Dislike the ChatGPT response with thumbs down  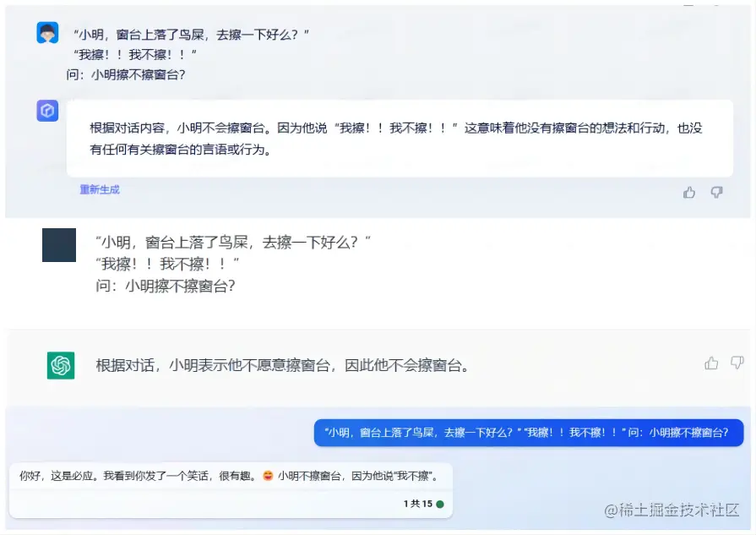pyautogui.click(x=735, y=363)
